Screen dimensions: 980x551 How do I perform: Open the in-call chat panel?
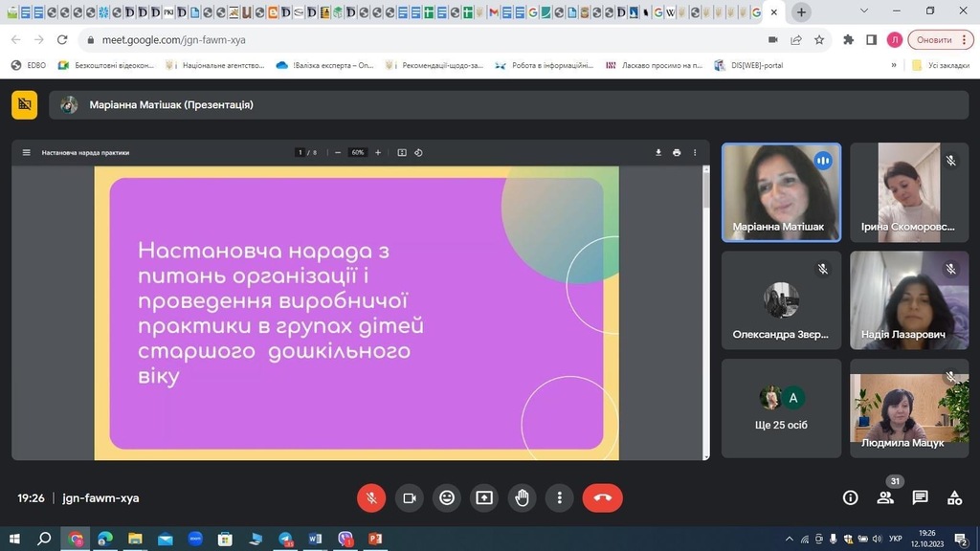pyautogui.click(x=920, y=497)
